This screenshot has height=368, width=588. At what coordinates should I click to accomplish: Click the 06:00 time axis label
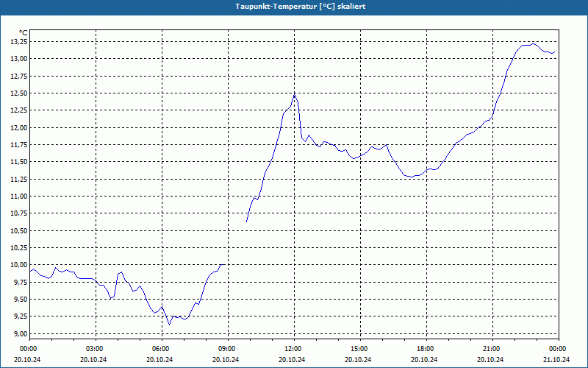(162, 349)
